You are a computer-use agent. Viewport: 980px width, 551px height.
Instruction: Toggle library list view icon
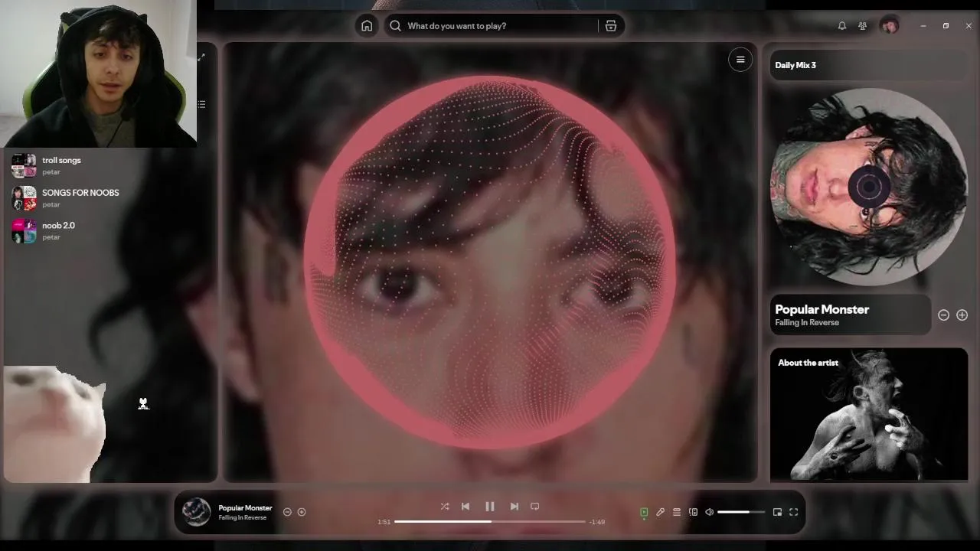201,104
